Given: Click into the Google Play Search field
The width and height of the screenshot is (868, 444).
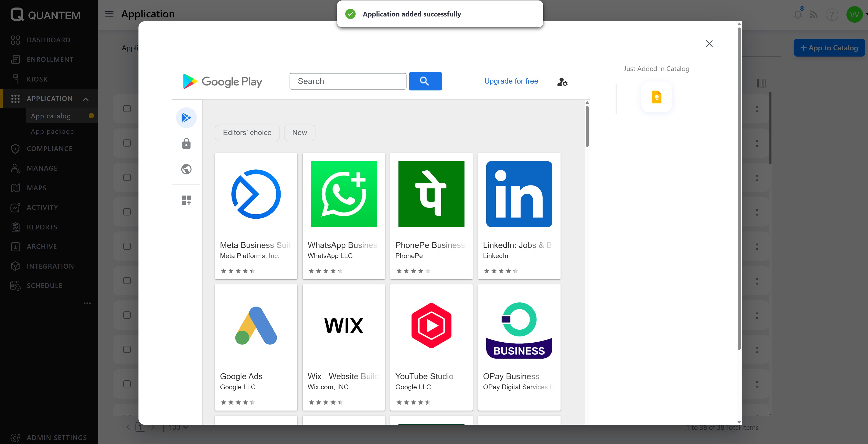Looking at the screenshot, I should (x=347, y=81).
